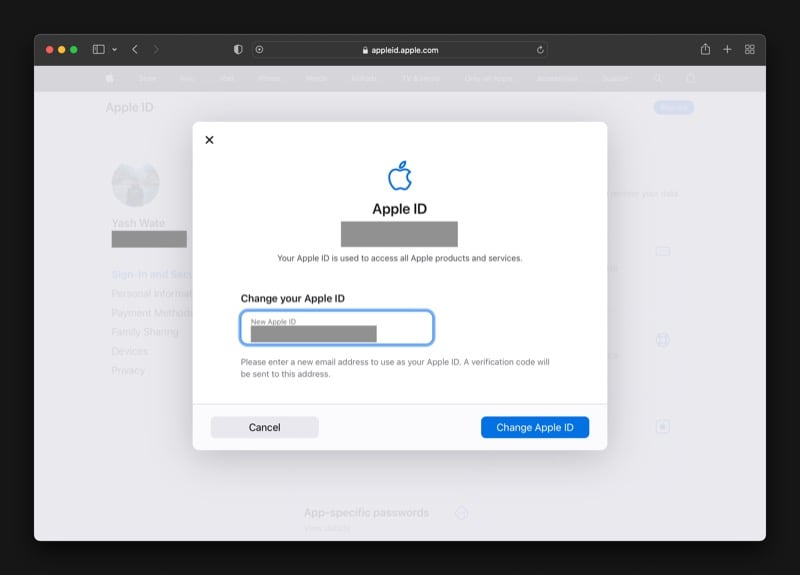Image resolution: width=800 pixels, height=575 pixels.
Task: Click the "Apple ID" dialog heading
Action: click(x=399, y=209)
